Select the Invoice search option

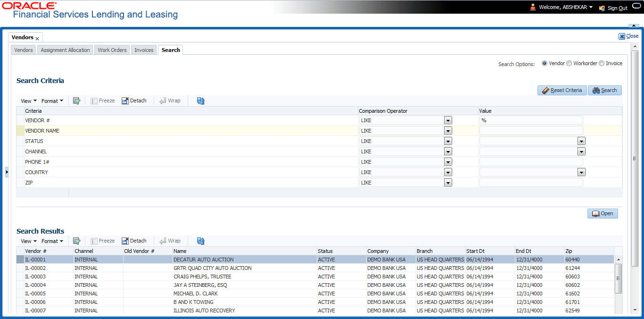pyautogui.click(x=602, y=63)
